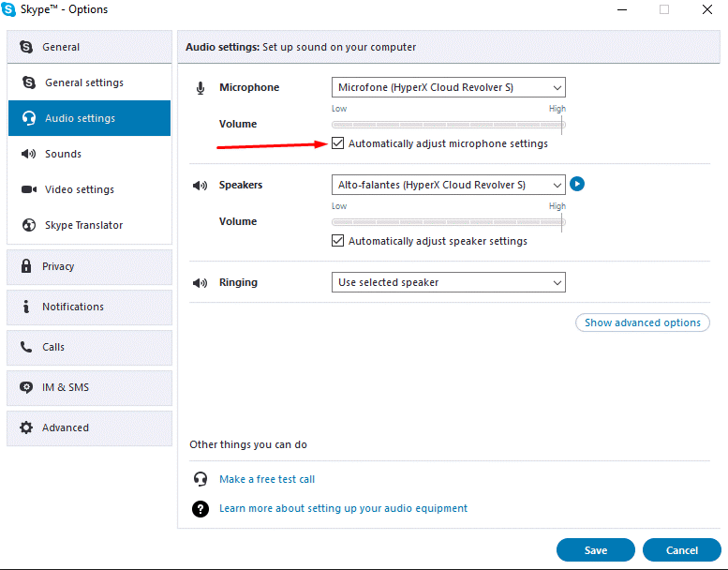
Task: Click the Notifications info icon
Action: (x=26, y=307)
